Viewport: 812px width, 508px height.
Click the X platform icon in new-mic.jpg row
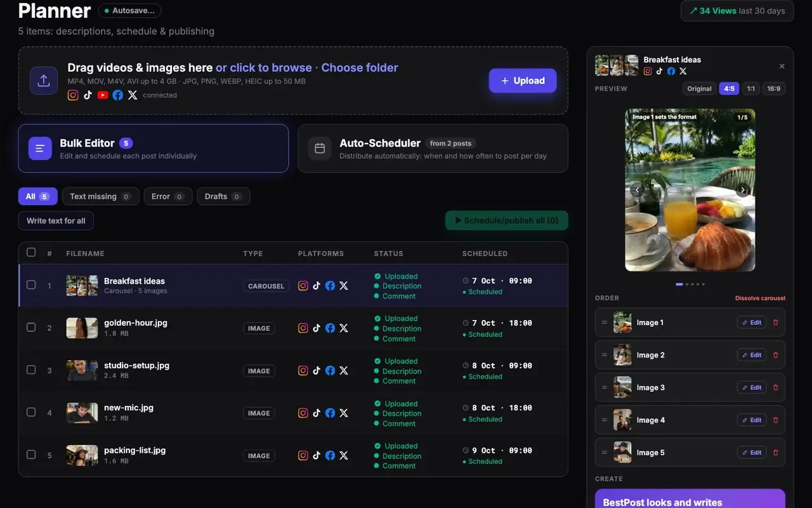[x=344, y=413]
